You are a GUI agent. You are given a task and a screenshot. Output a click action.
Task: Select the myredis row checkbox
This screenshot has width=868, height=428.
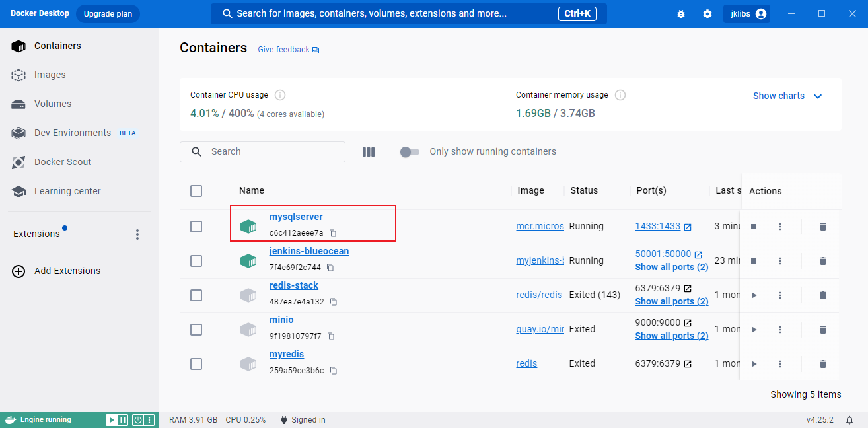click(x=196, y=364)
